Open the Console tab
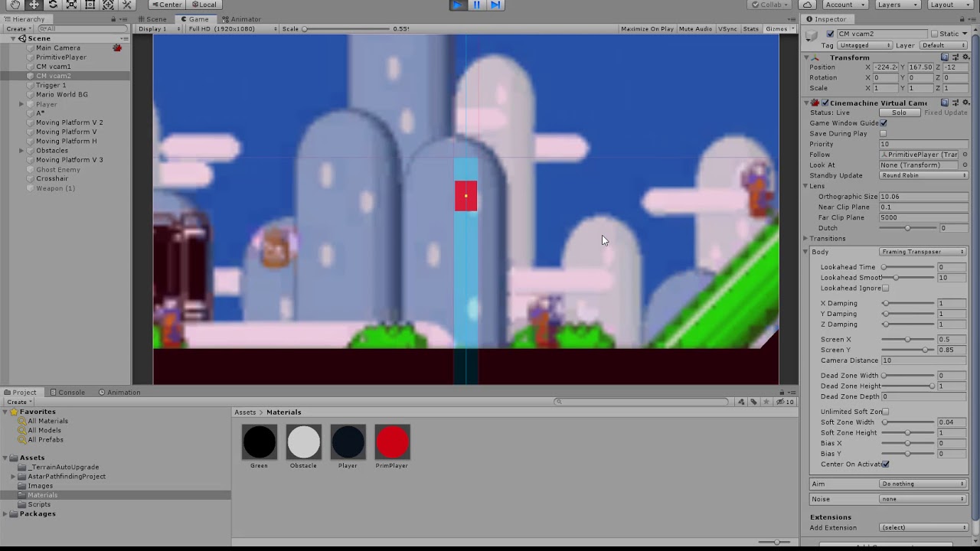This screenshot has height=551, width=980. [67, 393]
